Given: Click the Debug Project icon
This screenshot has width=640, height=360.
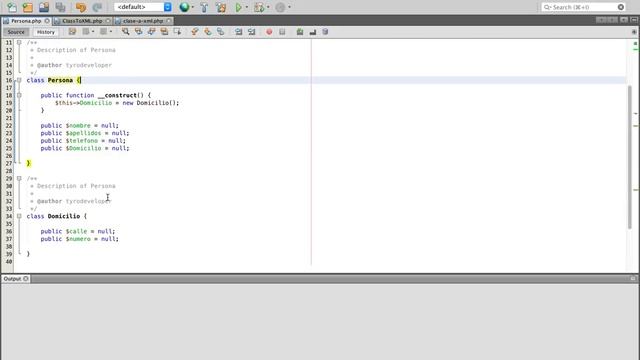Looking at the screenshot, I should 259,7.
